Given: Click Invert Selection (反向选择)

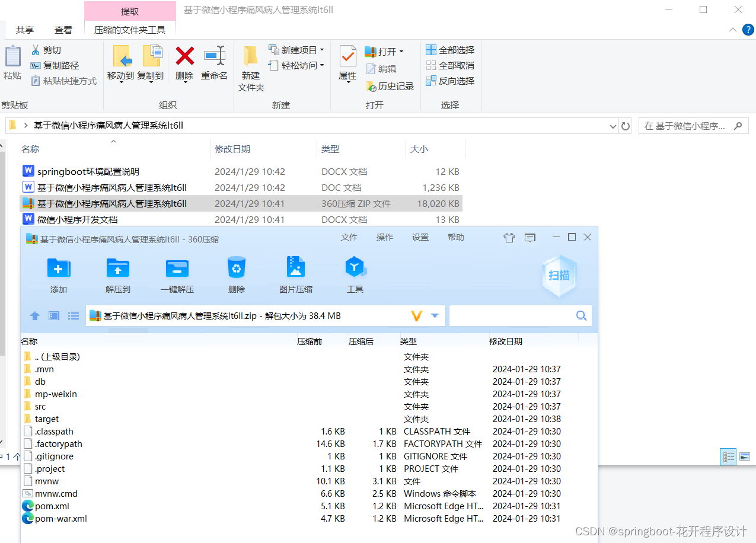Looking at the screenshot, I should (x=450, y=81).
